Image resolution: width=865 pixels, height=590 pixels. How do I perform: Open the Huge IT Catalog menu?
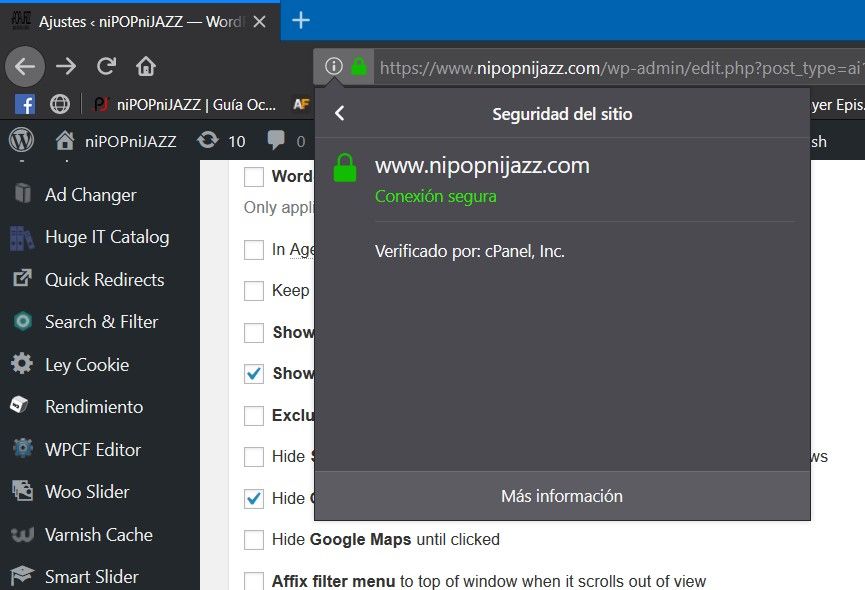click(x=107, y=237)
